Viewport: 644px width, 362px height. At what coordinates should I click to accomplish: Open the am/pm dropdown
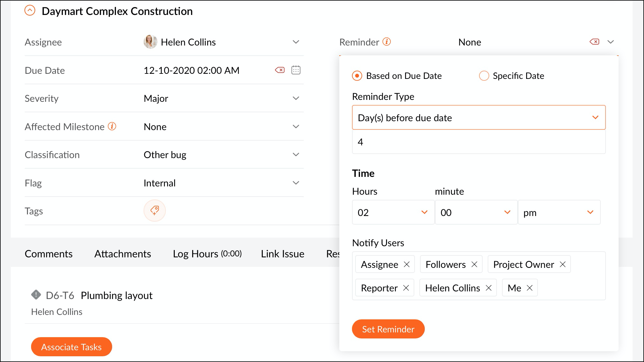(559, 212)
